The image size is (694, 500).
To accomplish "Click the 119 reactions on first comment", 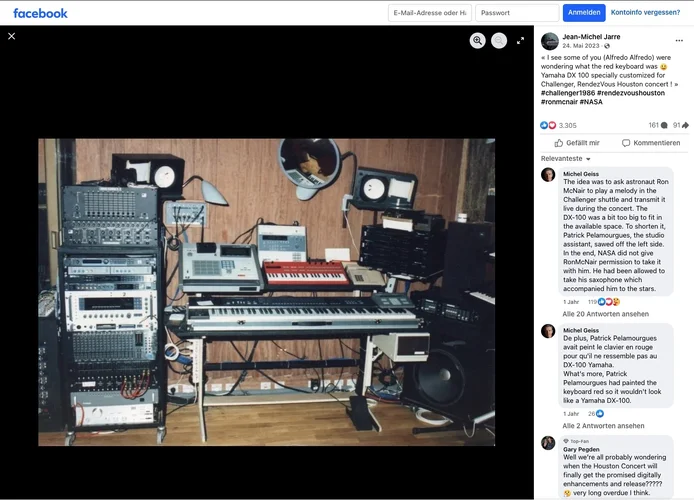I will pyautogui.click(x=604, y=302).
